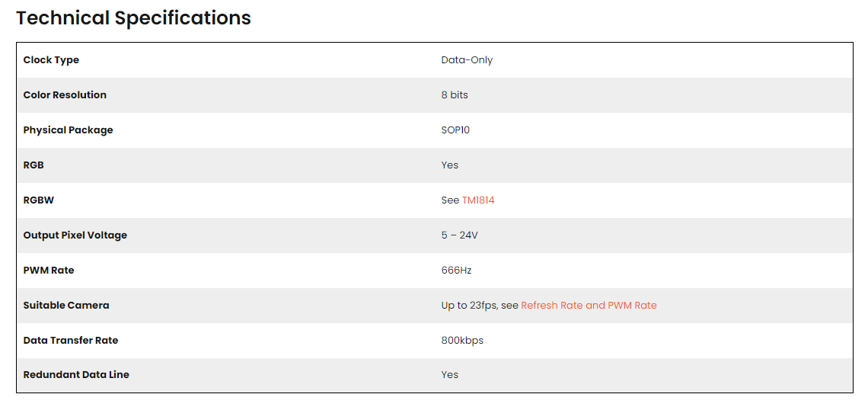The image size is (868, 407).
Task: Select the Color Resolution label
Action: click(65, 95)
